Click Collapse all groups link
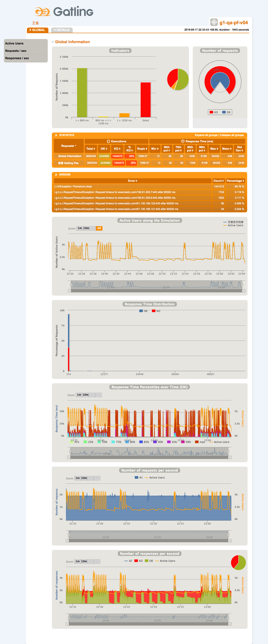 pyautogui.click(x=232, y=135)
